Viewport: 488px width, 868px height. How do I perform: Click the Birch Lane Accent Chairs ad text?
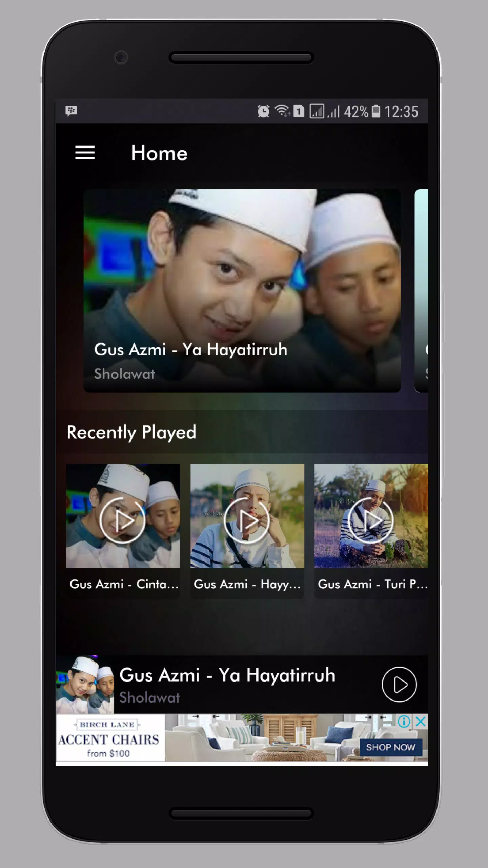(x=109, y=740)
